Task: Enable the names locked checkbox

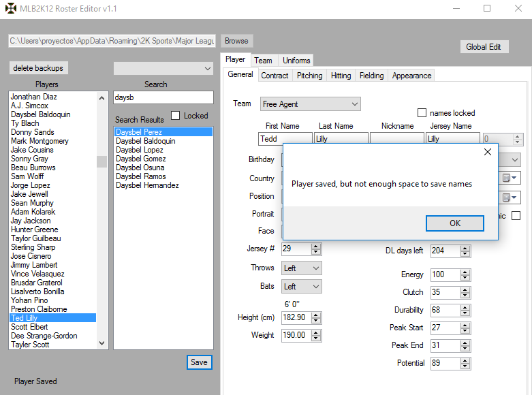Action: tap(422, 112)
